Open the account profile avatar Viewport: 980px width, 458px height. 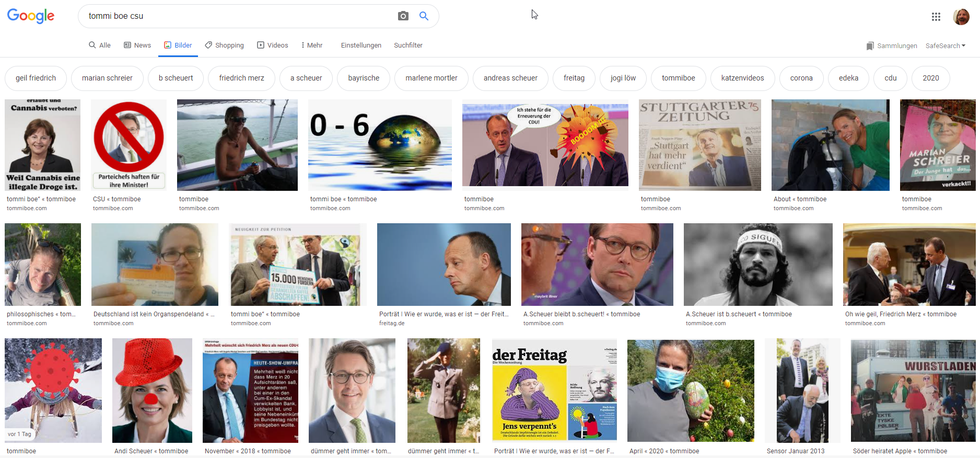(x=961, y=17)
